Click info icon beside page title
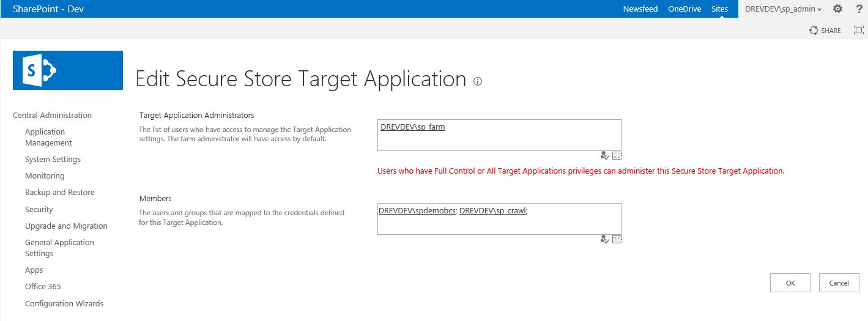The height and width of the screenshot is (321, 868). pyautogui.click(x=478, y=81)
